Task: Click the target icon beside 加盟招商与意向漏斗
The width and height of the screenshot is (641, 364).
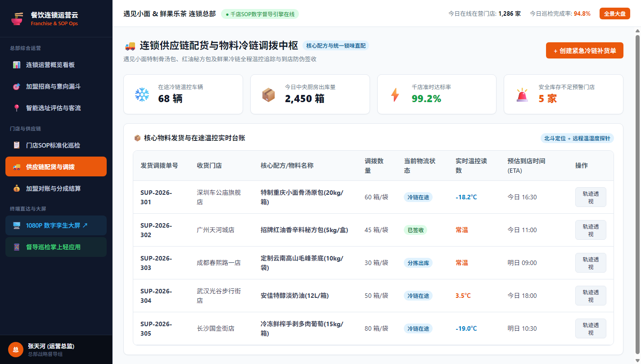Action: click(x=17, y=86)
